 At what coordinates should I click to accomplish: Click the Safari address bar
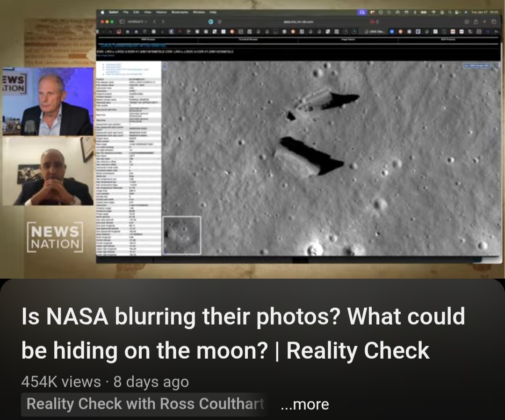[x=298, y=22]
